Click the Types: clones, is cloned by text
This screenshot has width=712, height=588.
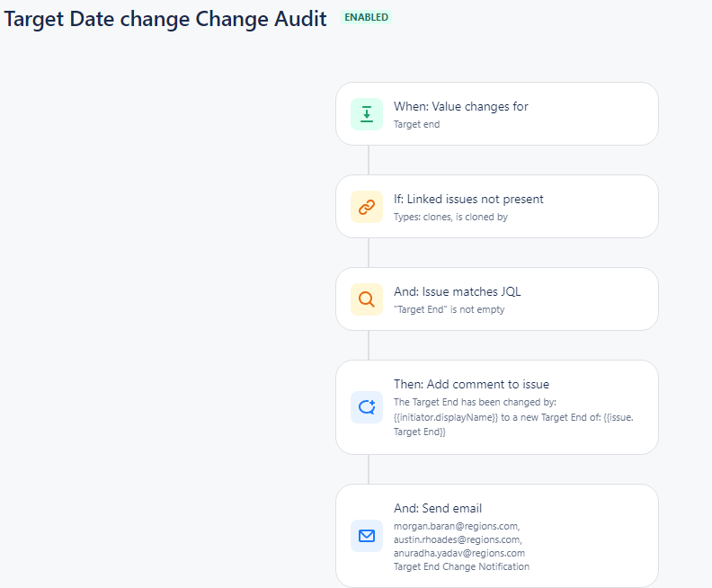pos(450,217)
